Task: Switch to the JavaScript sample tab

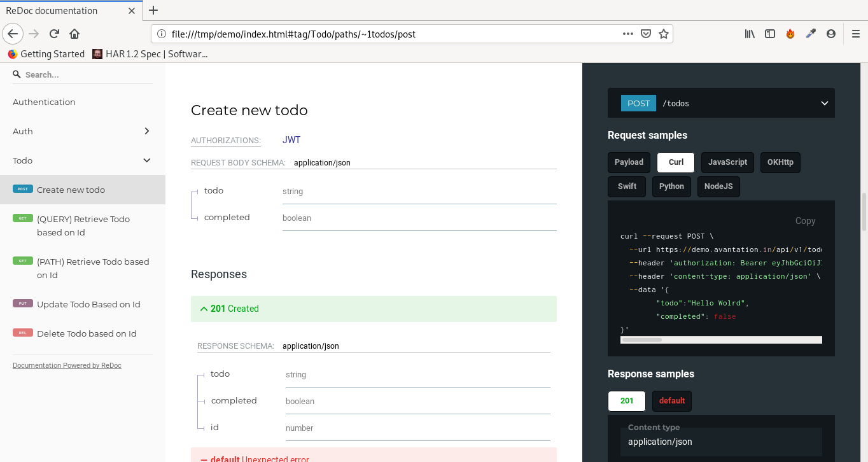Action: (x=727, y=162)
